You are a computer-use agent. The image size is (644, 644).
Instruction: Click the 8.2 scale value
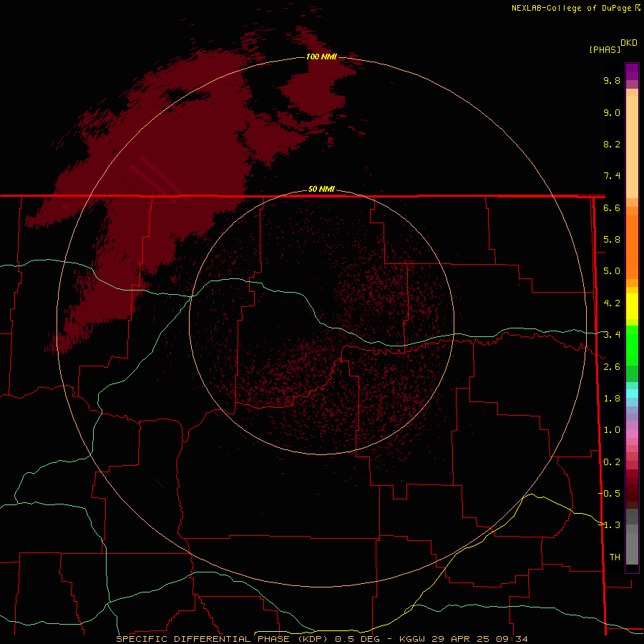coord(612,144)
